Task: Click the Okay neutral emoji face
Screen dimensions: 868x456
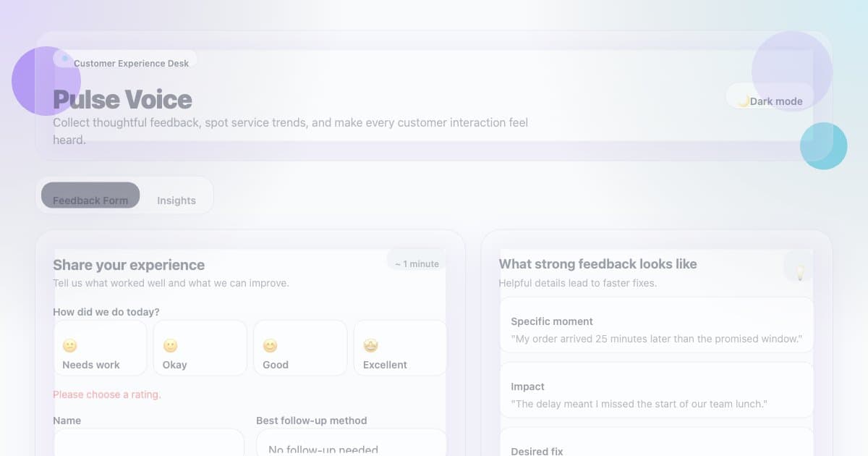Action: coord(170,346)
